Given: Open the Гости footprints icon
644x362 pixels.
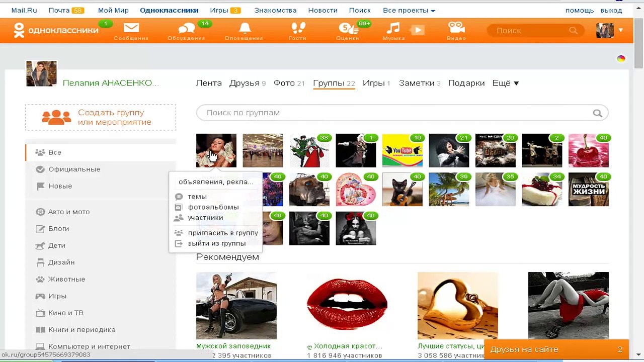Looking at the screenshot, I should tap(297, 31).
